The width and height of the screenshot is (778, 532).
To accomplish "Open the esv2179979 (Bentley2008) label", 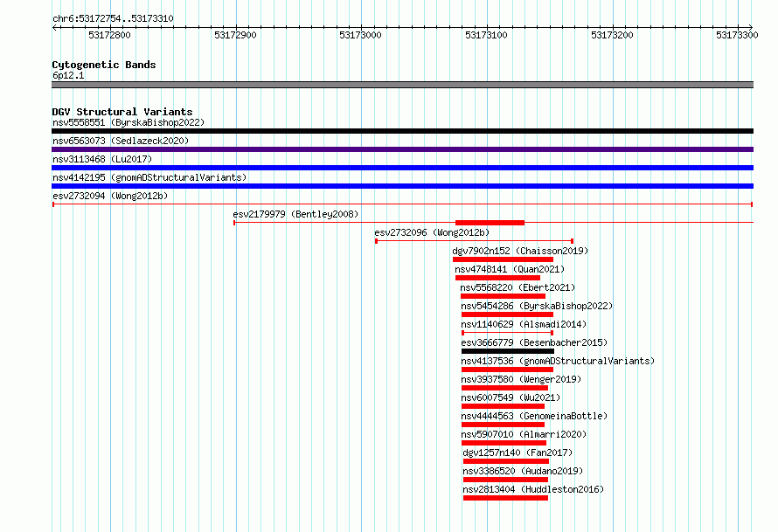I will click(295, 214).
